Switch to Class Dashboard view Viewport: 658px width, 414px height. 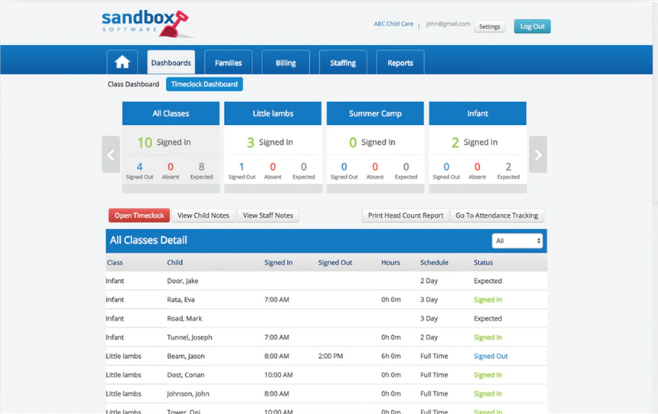point(133,84)
